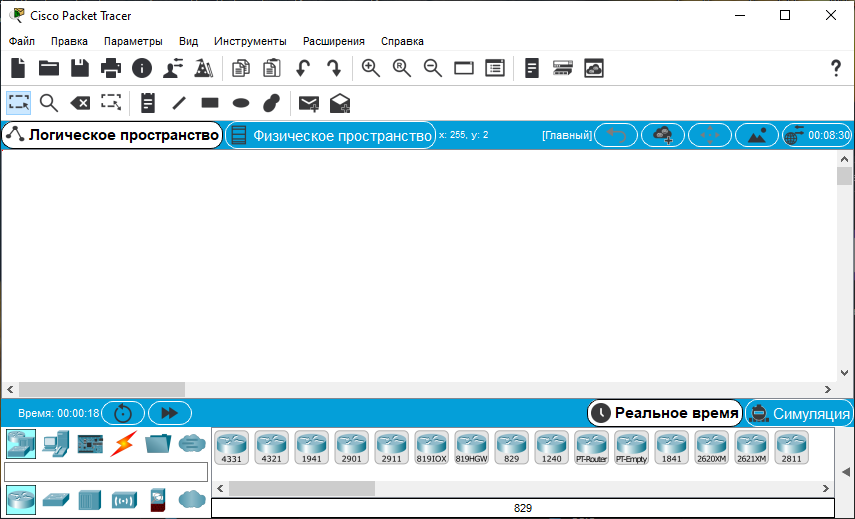Click the device search input field
This screenshot has height=519, width=855.
(x=106, y=472)
